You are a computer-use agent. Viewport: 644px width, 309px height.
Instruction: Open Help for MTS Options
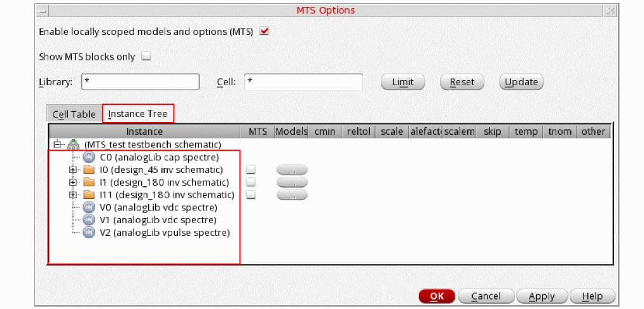pyautogui.click(x=593, y=296)
